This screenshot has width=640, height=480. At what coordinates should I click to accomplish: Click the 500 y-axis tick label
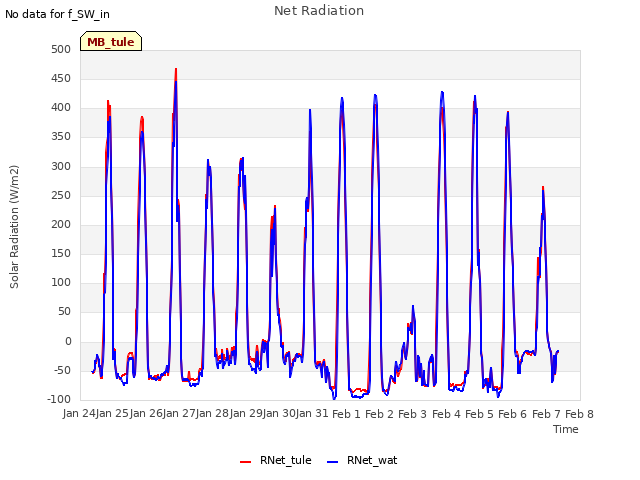pyautogui.click(x=61, y=49)
